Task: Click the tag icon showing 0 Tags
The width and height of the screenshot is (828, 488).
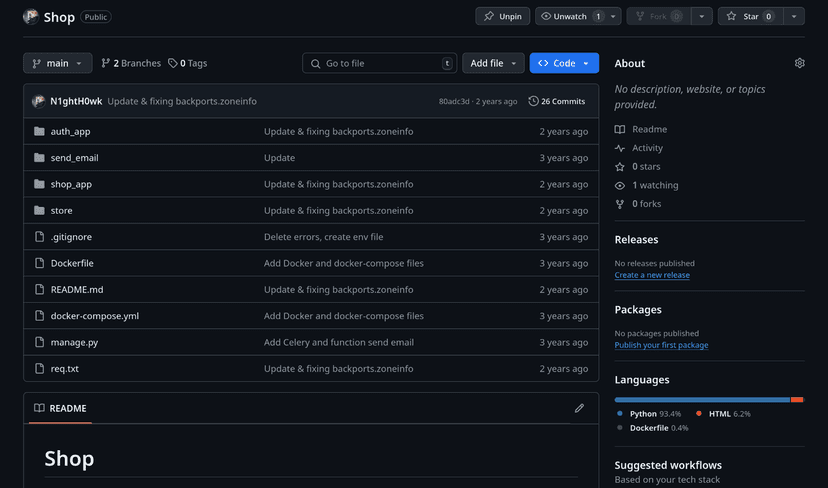Action: [x=173, y=63]
